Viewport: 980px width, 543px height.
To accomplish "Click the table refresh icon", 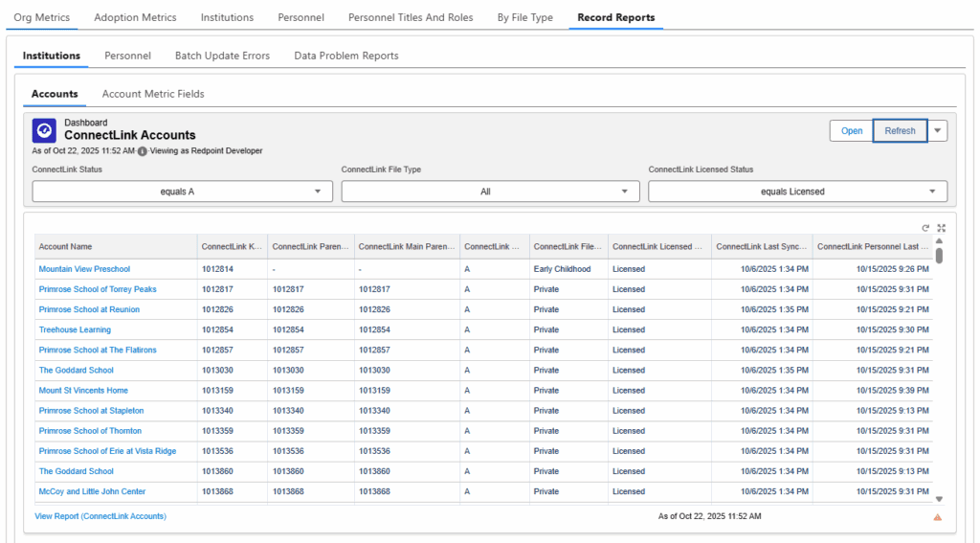I will coord(925,228).
